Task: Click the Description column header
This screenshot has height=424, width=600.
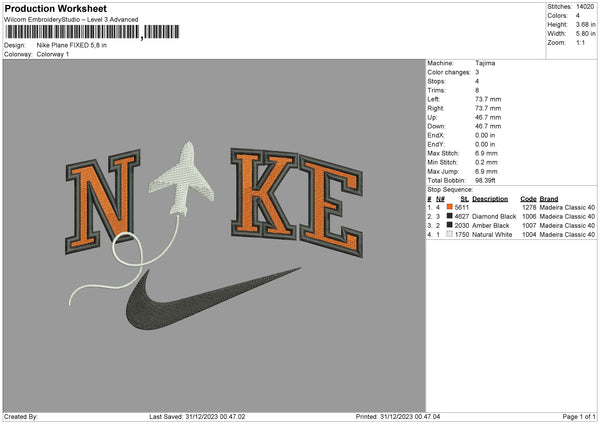Action: pos(490,199)
